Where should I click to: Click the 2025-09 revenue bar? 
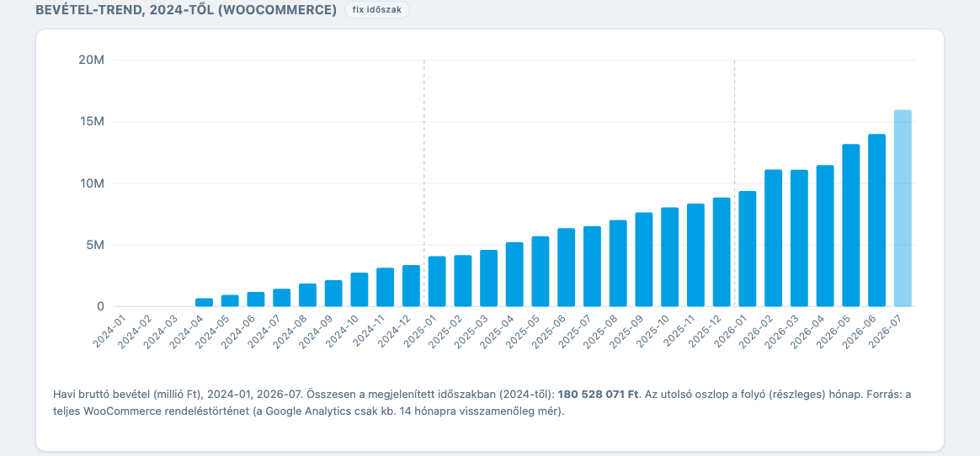click(644, 260)
